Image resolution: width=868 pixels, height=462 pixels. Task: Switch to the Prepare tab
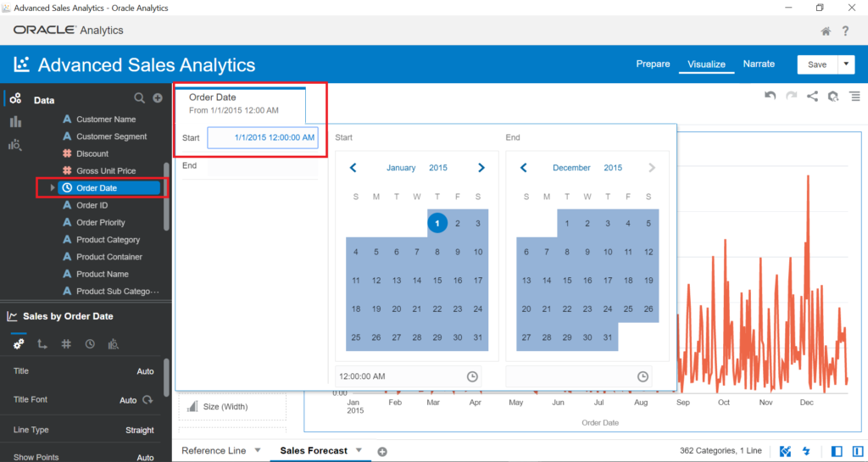[653, 64]
